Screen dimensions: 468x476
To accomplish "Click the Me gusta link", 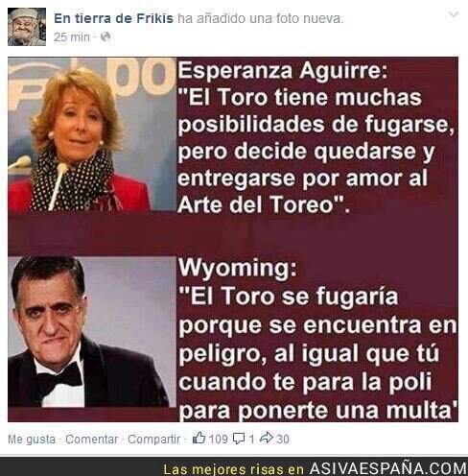I will (x=32, y=440).
